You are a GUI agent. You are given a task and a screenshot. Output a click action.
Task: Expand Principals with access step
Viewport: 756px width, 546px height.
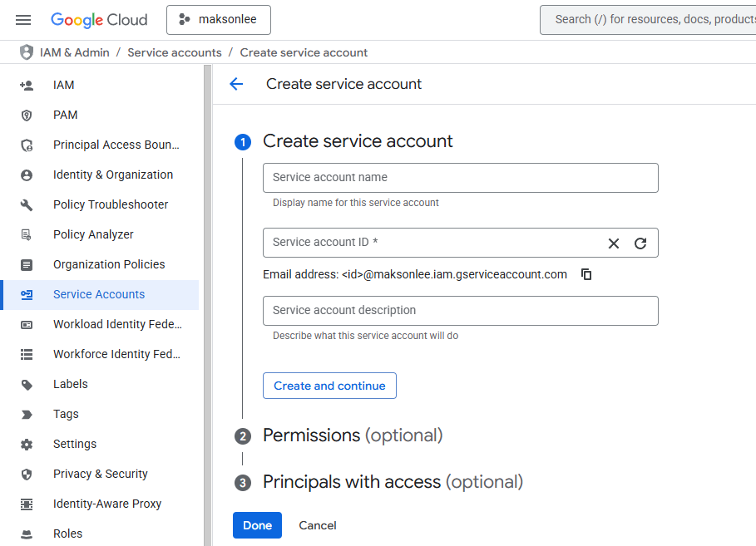393,482
